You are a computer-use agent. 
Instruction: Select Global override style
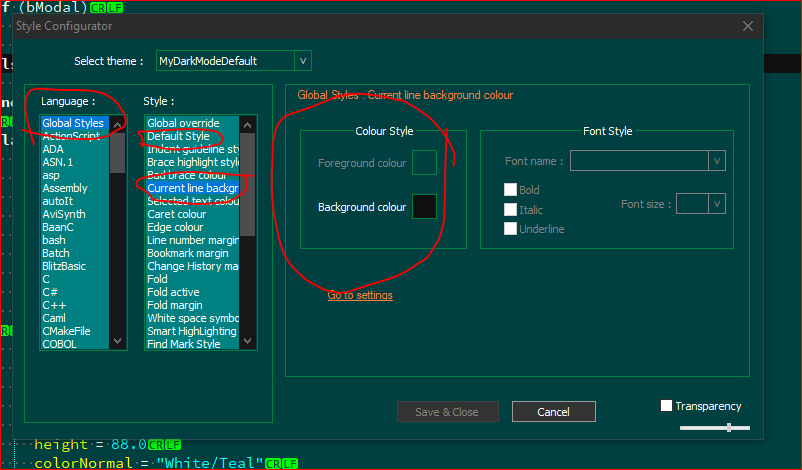coord(192,123)
